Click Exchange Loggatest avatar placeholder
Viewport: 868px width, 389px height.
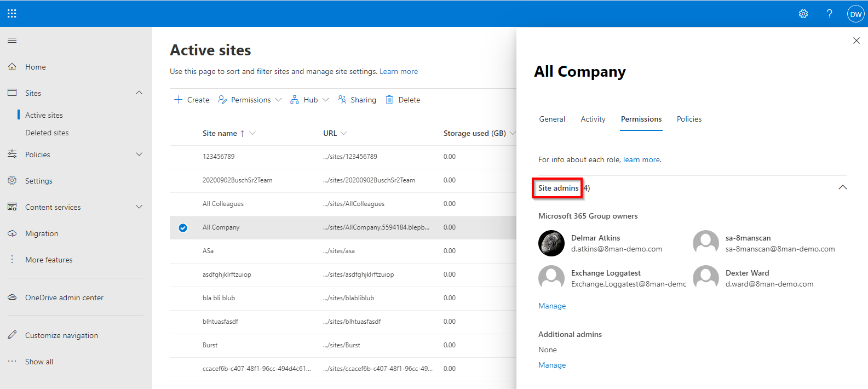[551, 278]
